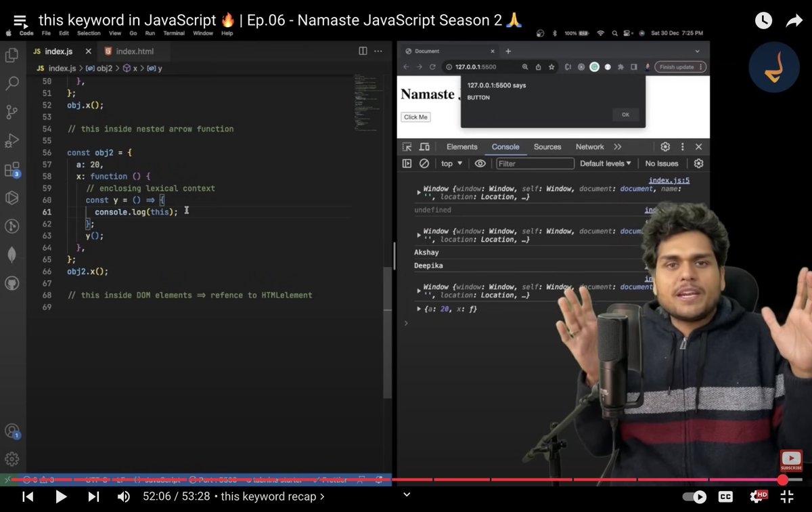Click Chrome bookmark star icon
The image size is (812, 512).
(x=551, y=67)
